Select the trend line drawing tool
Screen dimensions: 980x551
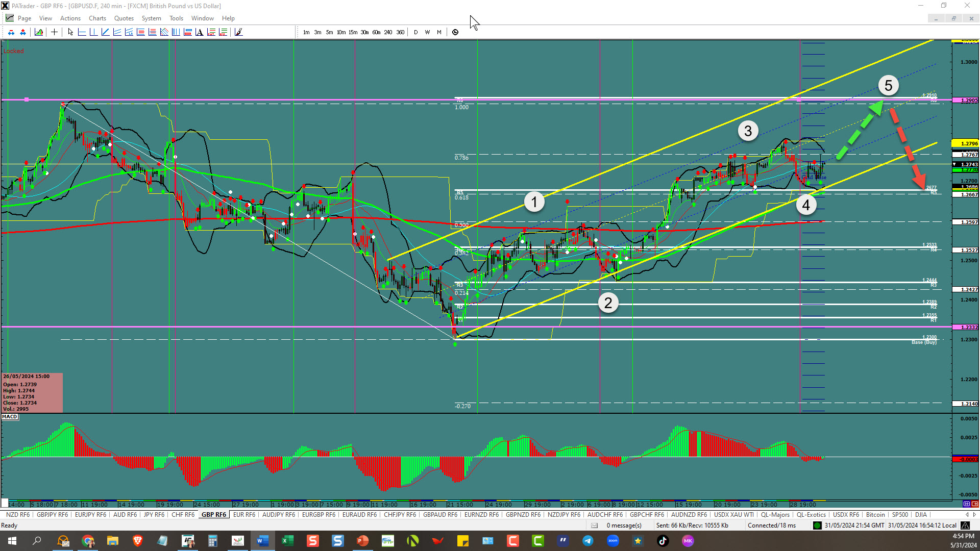(106, 32)
